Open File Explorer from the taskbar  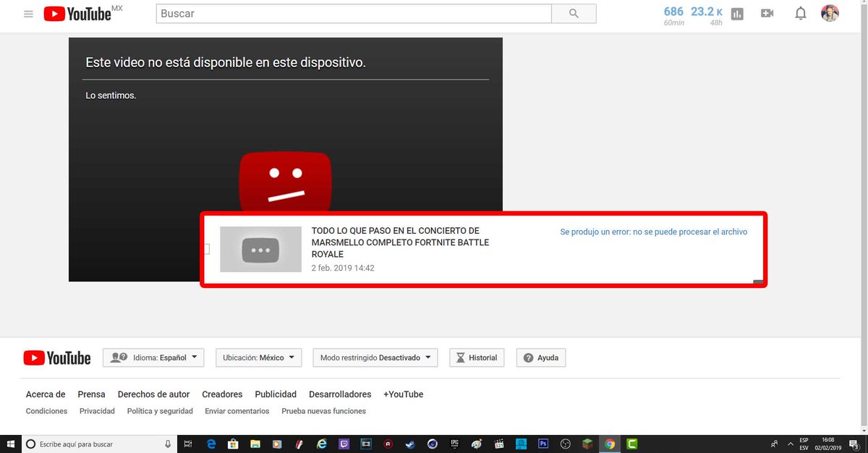click(x=255, y=444)
